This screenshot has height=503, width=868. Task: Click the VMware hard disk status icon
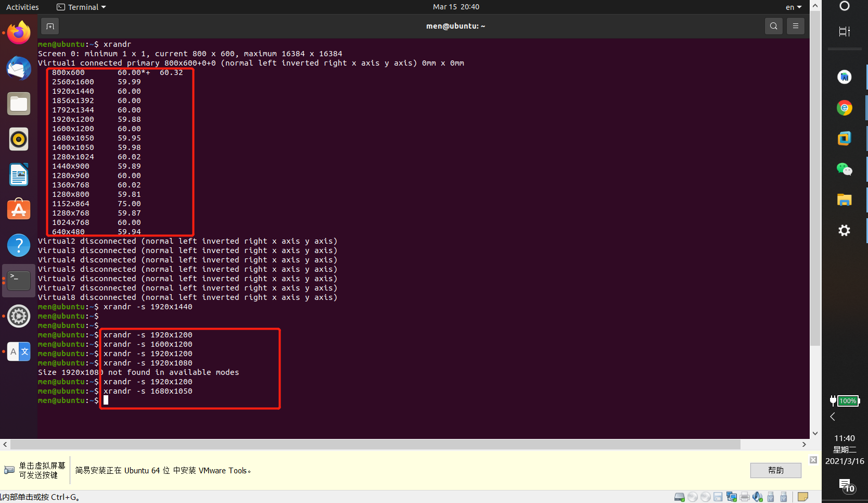coord(679,497)
